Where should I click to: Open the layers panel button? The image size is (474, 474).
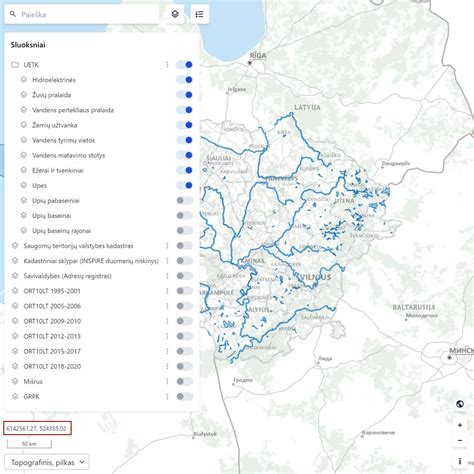(175, 14)
